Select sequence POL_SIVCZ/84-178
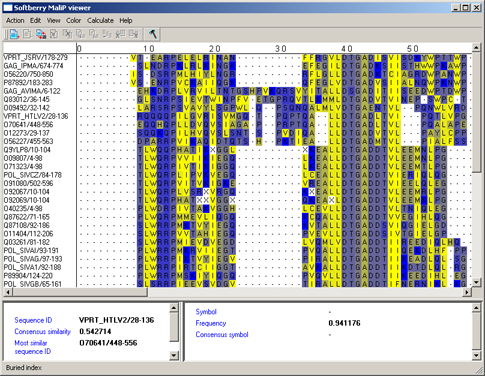This screenshot has height=376, width=485. 33,175
